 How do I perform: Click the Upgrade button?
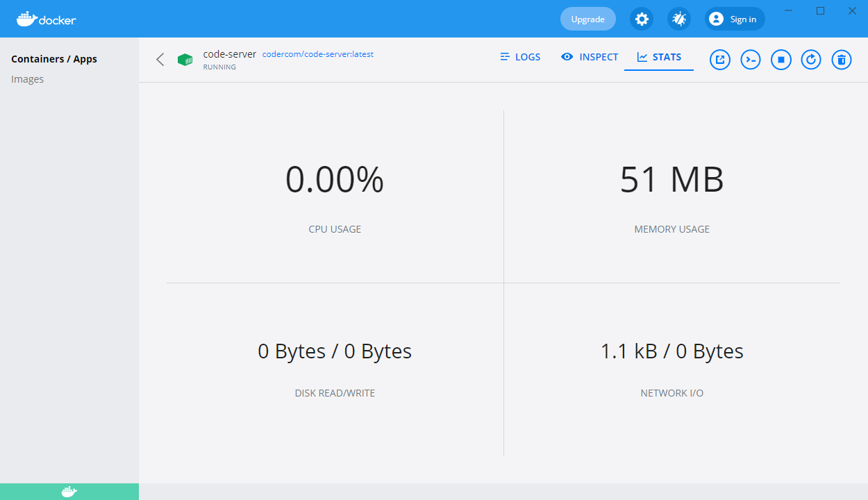point(588,19)
